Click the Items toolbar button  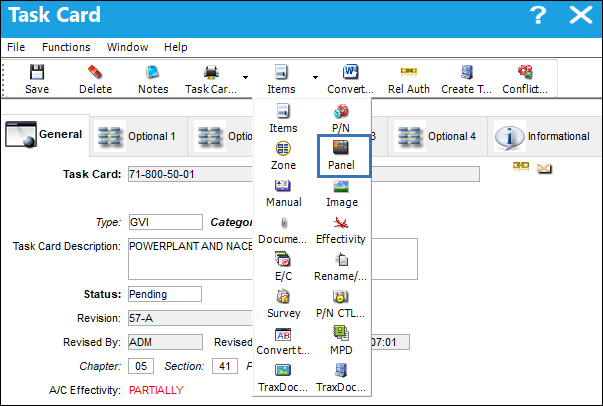point(281,79)
